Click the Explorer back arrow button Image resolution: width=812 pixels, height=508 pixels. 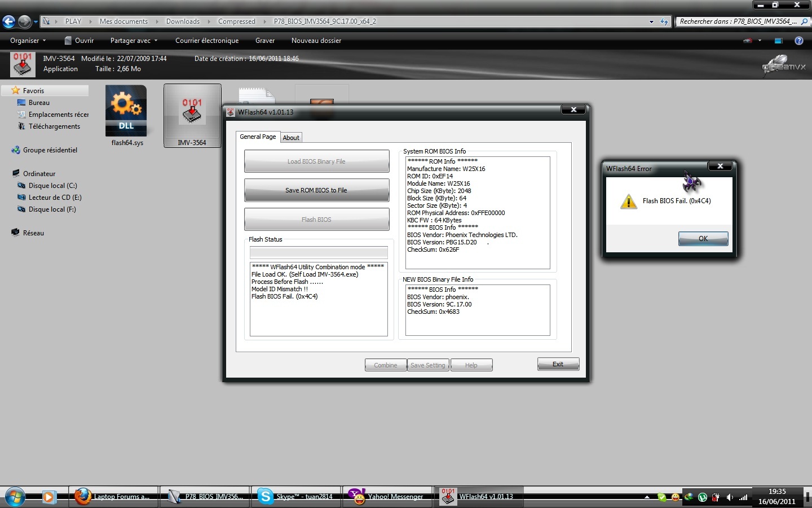(x=9, y=21)
